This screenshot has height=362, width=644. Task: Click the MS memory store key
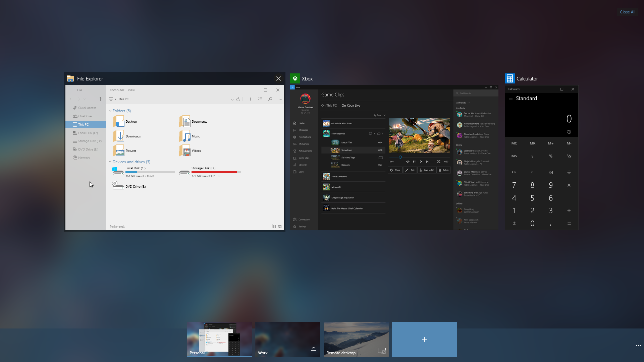514,156
